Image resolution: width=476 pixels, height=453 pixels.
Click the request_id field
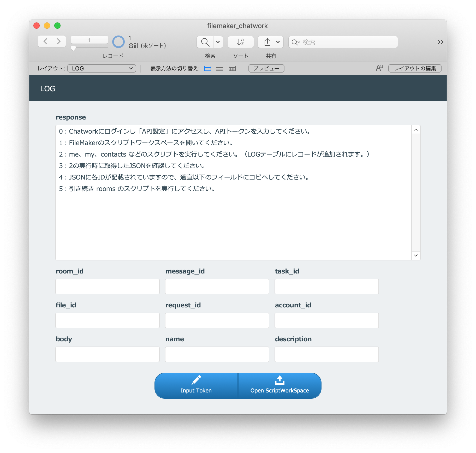[217, 320]
